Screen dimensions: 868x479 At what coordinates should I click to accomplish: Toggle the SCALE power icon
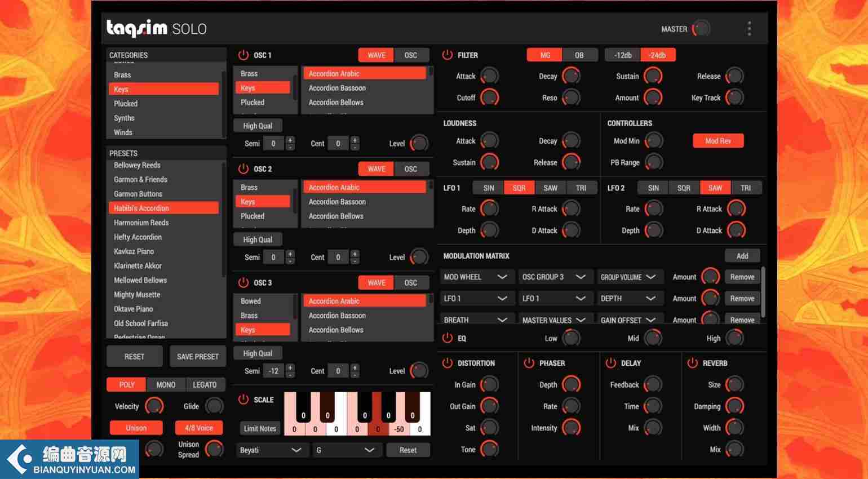coord(243,400)
